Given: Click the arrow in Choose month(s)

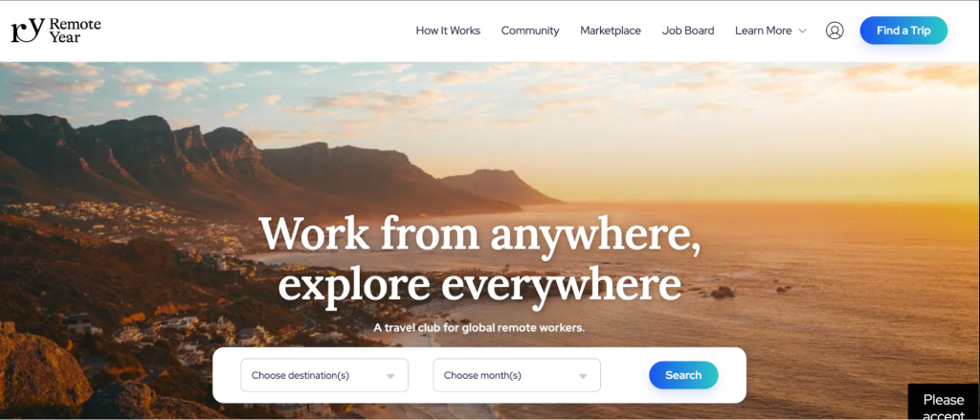Looking at the screenshot, I should pyautogui.click(x=583, y=376).
